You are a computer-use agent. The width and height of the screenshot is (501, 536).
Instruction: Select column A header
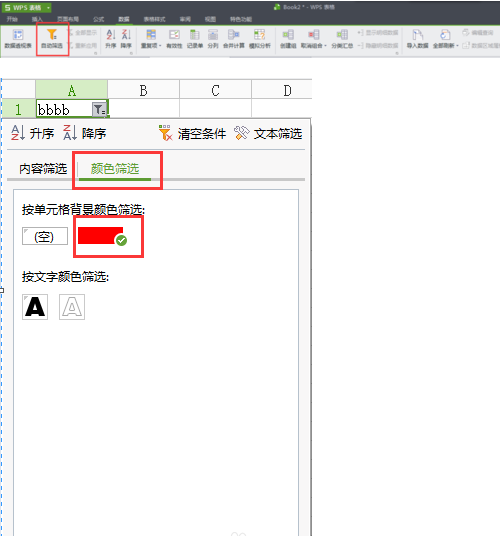click(x=71, y=90)
